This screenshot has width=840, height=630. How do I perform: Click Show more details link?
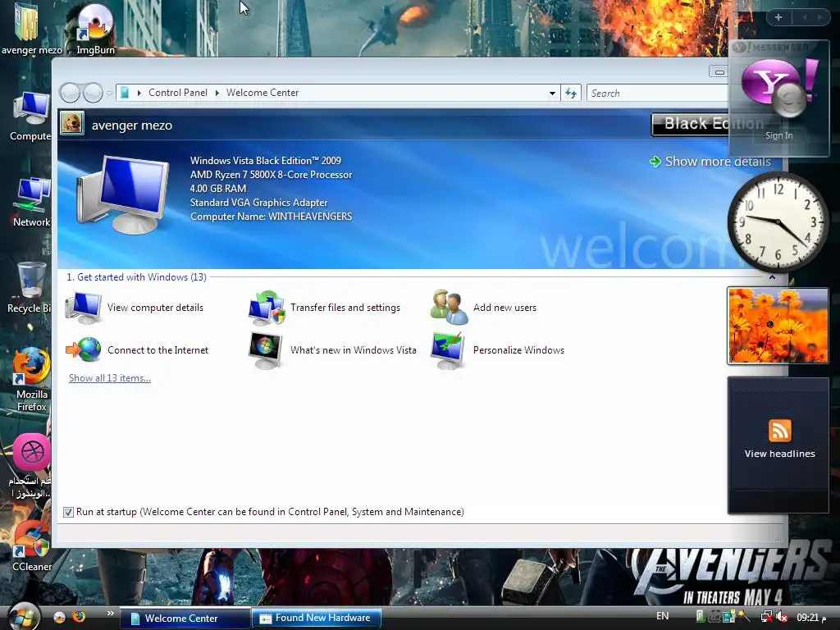(710, 162)
